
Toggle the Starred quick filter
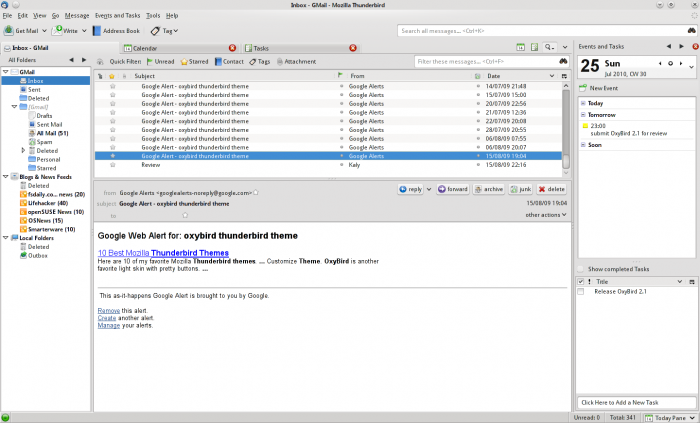point(194,62)
